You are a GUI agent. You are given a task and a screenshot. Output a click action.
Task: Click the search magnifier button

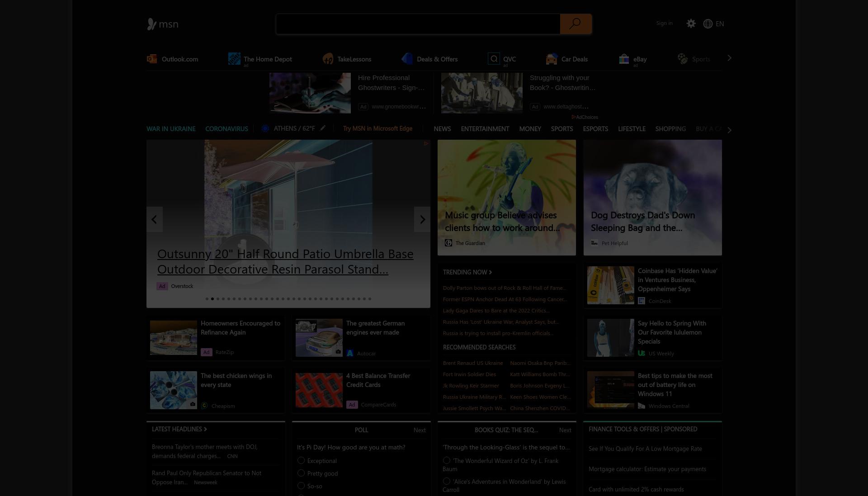(576, 24)
